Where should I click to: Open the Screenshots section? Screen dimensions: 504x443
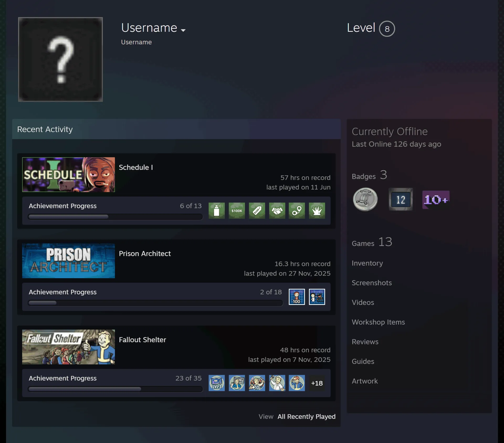tap(372, 283)
